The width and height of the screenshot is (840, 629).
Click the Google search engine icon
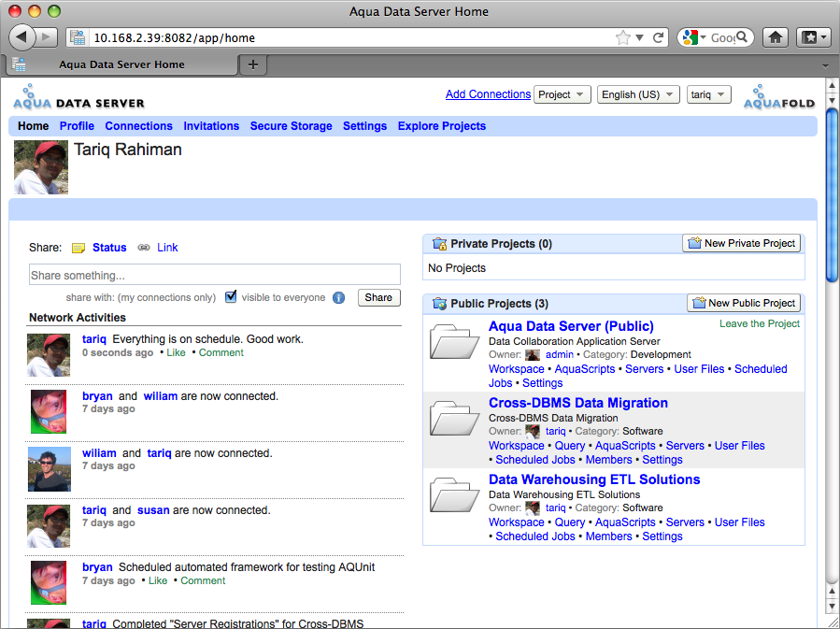coord(691,37)
